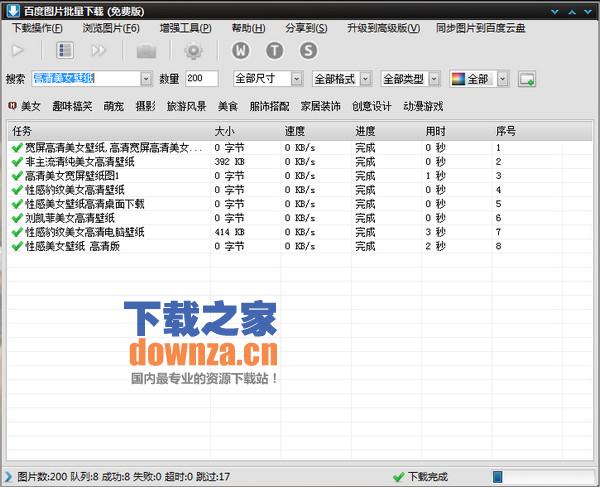This screenshot has height=487, width=600.
Task: Sort by the 任务 column header
Action: tap(109, 131)
